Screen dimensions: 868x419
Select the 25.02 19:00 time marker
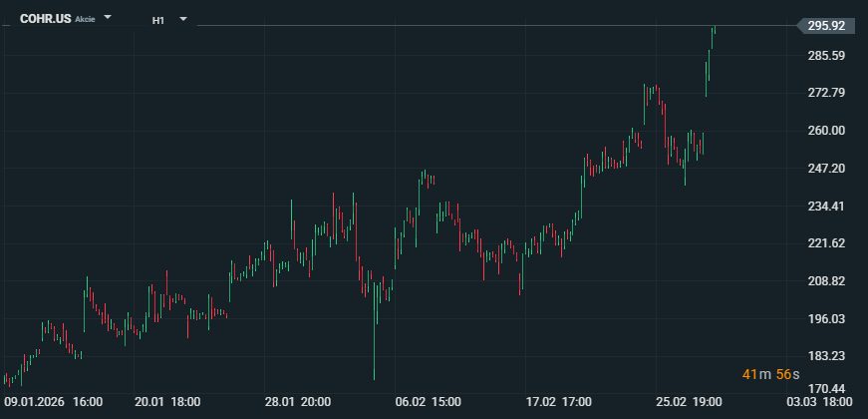coord(688,402)
